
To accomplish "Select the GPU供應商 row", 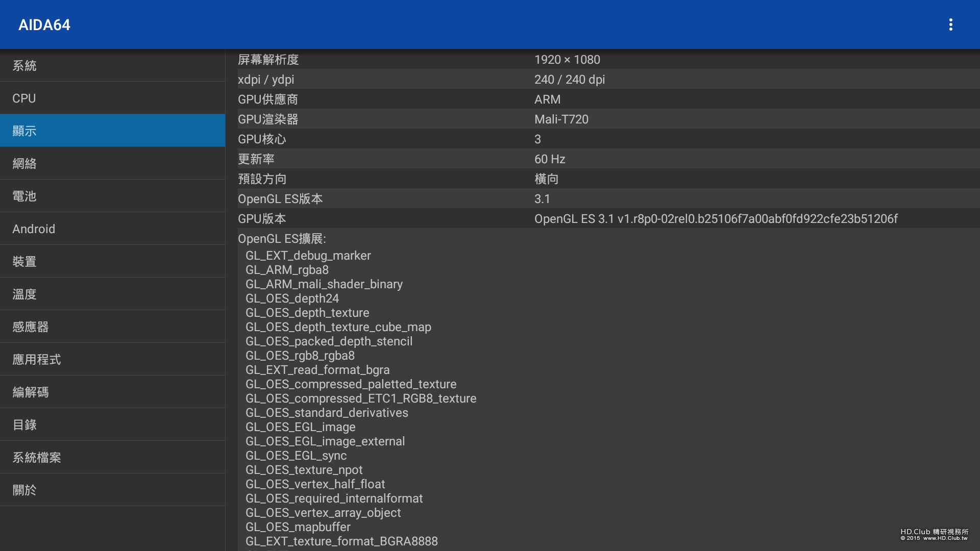I will click(x=608, y=99).
